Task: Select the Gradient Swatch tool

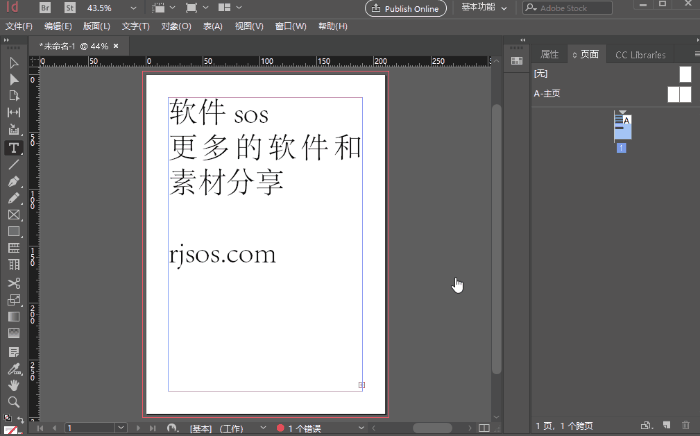Action: [x=14, y=316]
